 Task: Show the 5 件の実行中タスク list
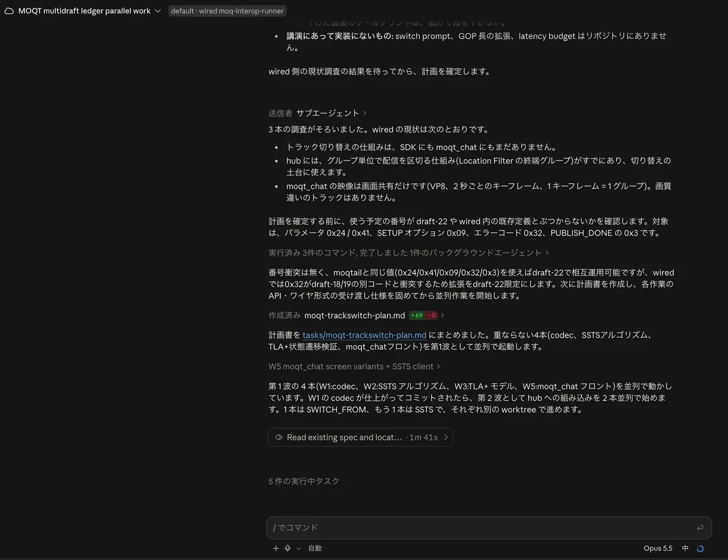click(304, 481)
